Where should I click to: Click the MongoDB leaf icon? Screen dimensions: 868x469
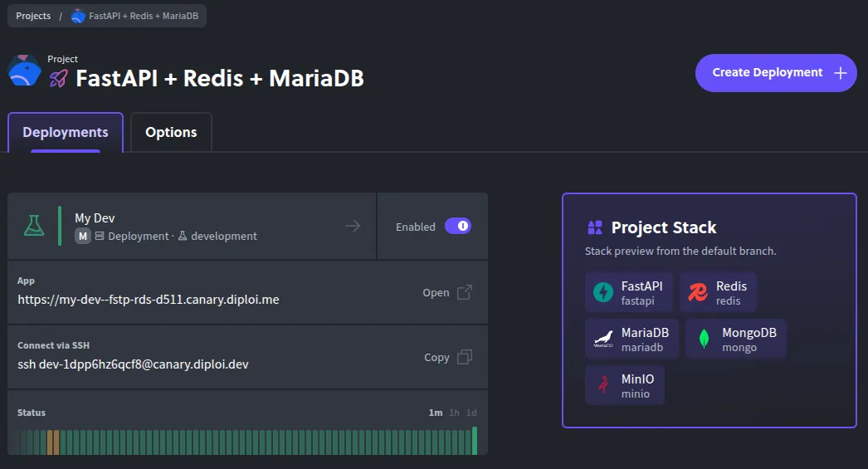point(704,339)
